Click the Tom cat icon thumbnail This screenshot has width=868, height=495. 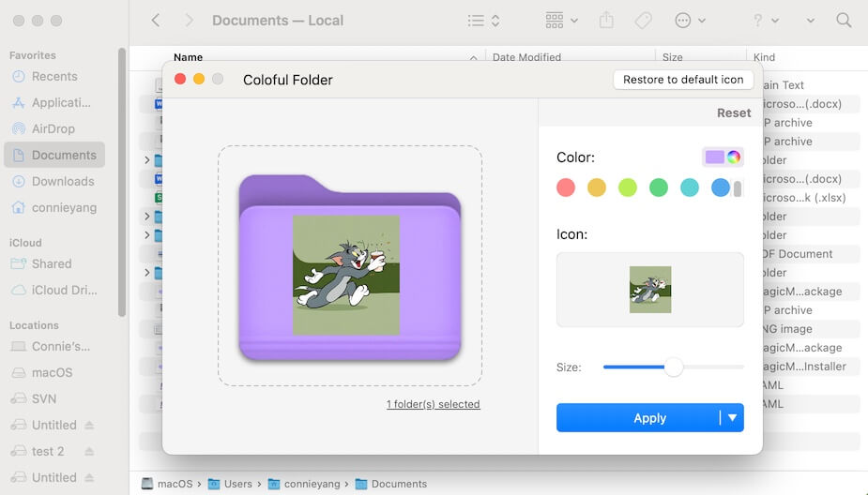[650, 290]
